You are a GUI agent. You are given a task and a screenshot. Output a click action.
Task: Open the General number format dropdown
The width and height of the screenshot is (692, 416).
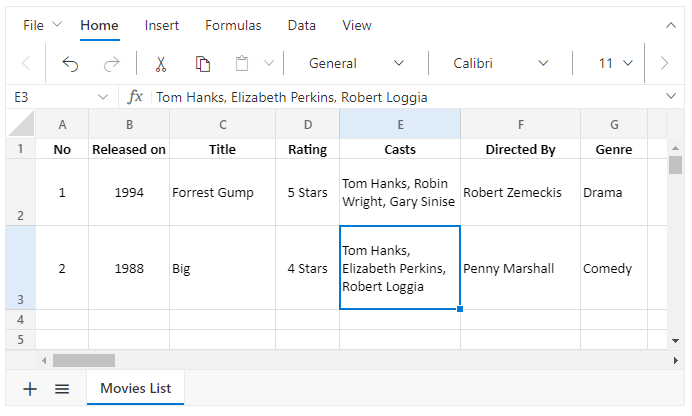[x=356, y=63]
